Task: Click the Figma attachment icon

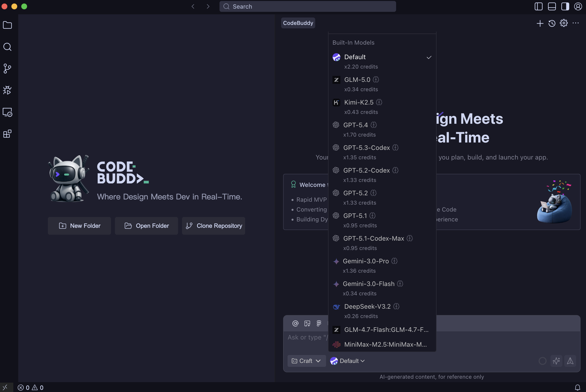Action: click(x=319, y=323)
